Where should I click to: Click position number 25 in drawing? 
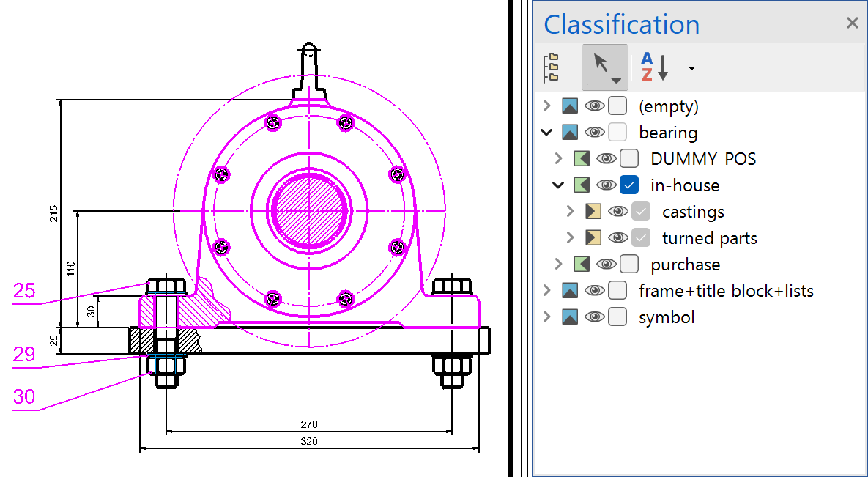(x=24, y=292)
